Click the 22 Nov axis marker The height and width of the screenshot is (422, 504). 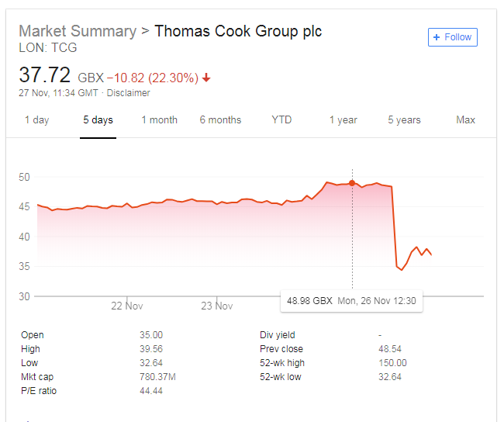(127, 306)
